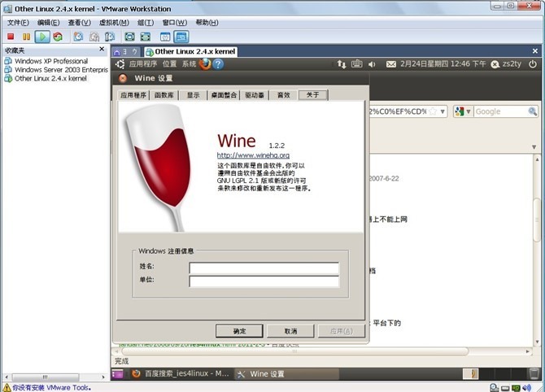Open the Ubuntu 应用程序 panel menu
Image resolution: width=545 pixels, height=392 pixels.
tap(143, 64)
